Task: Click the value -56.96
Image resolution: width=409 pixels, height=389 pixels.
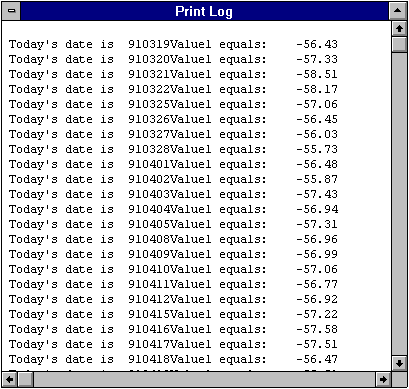Action: 317,239
